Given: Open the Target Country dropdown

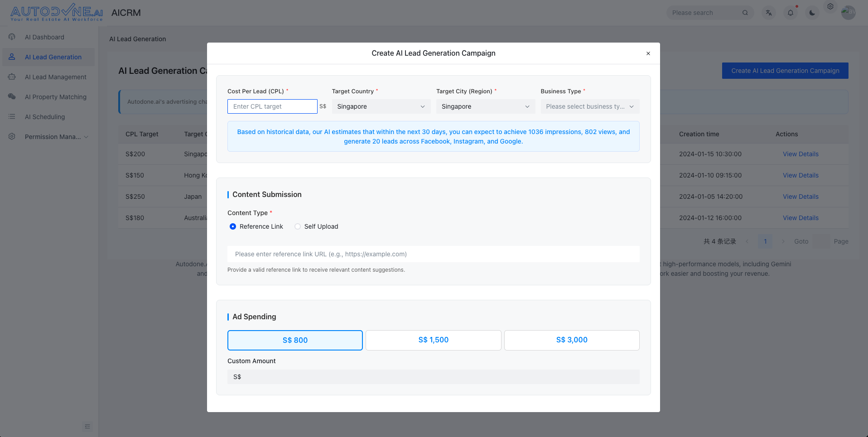Looking at the screenshot, I should coord(381,106).
